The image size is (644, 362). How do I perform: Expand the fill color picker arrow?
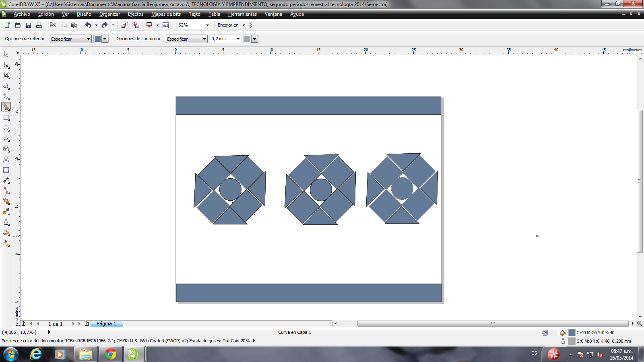(x=105, y=39)
